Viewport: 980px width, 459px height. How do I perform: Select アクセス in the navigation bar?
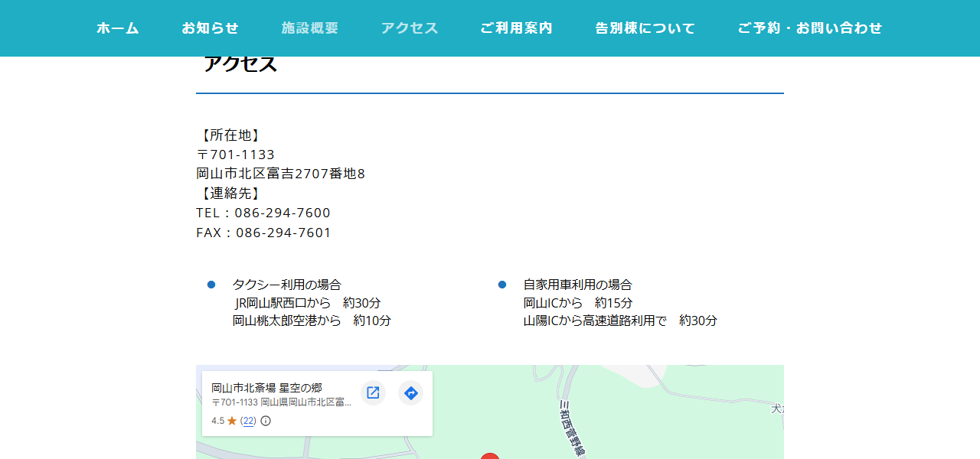pos(410,28)
